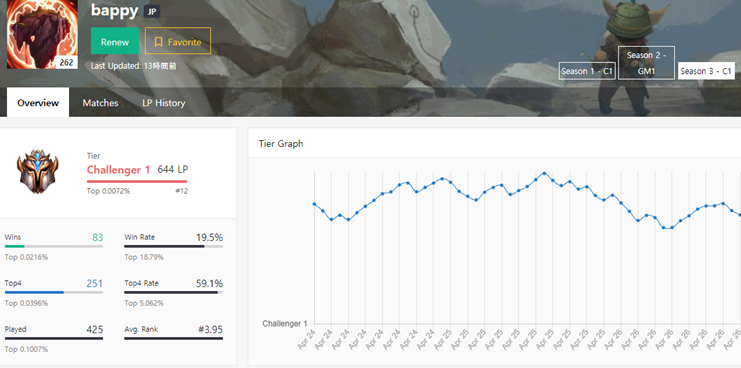Click the level 262 badge on avatar
Image resolution: width=741 pixels, height=368 pixels.
(66, 62)
